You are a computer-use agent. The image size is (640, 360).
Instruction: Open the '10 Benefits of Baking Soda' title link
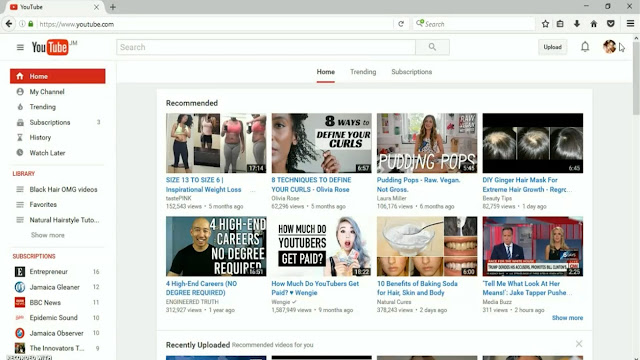[417, 288]
